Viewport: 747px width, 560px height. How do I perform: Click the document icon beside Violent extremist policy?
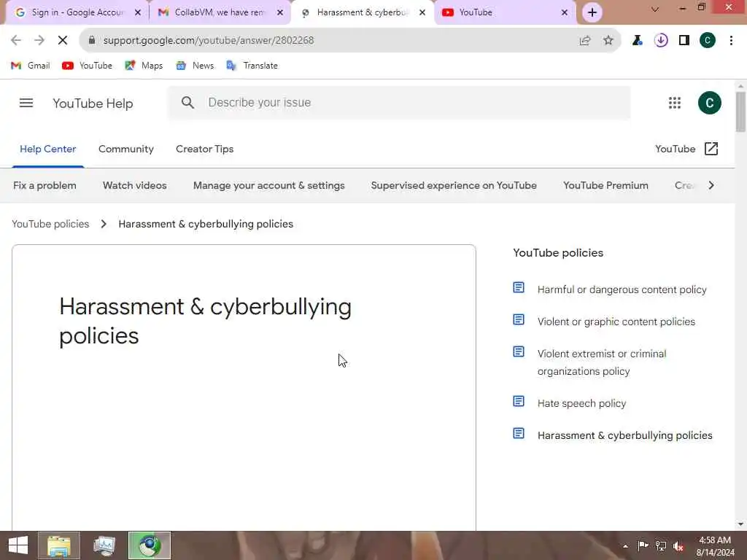click(519, 351)
